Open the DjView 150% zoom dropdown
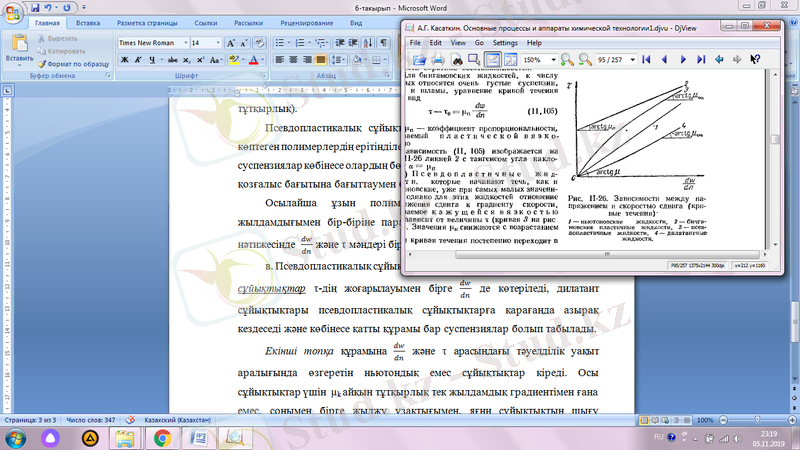This screenshot has width=800, height=450. point(551,60)
